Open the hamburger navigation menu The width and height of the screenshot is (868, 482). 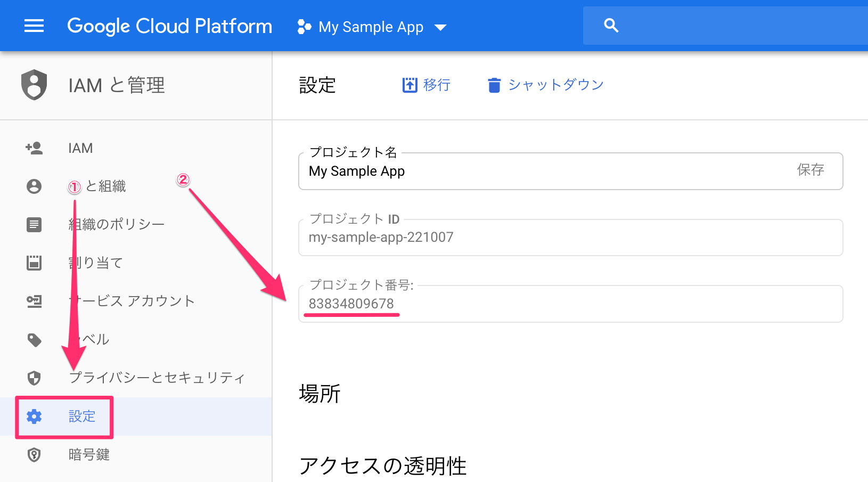34,26
